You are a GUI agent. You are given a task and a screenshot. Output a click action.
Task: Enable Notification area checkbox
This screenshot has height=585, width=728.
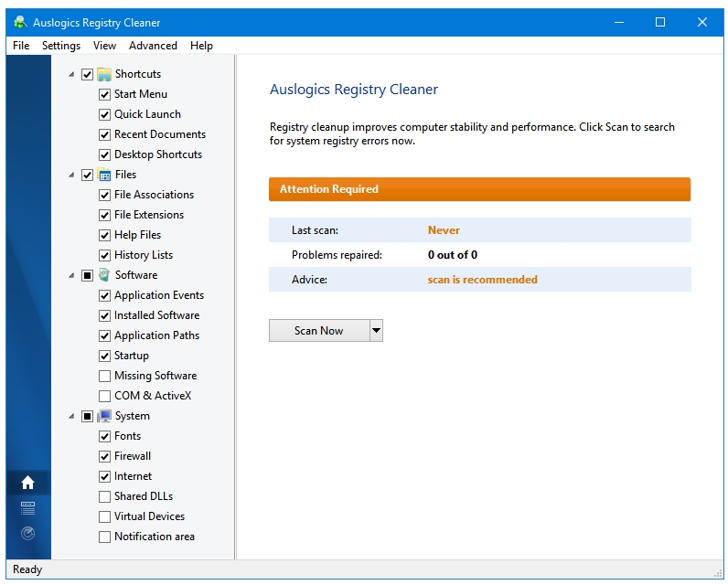tap(104, 537)
